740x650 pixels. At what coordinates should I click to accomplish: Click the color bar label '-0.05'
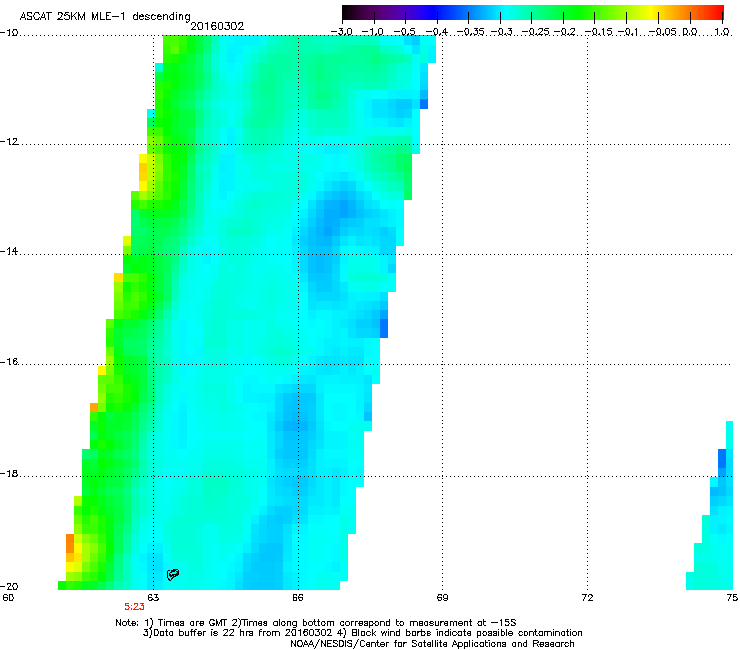click(x=663, y=32)
